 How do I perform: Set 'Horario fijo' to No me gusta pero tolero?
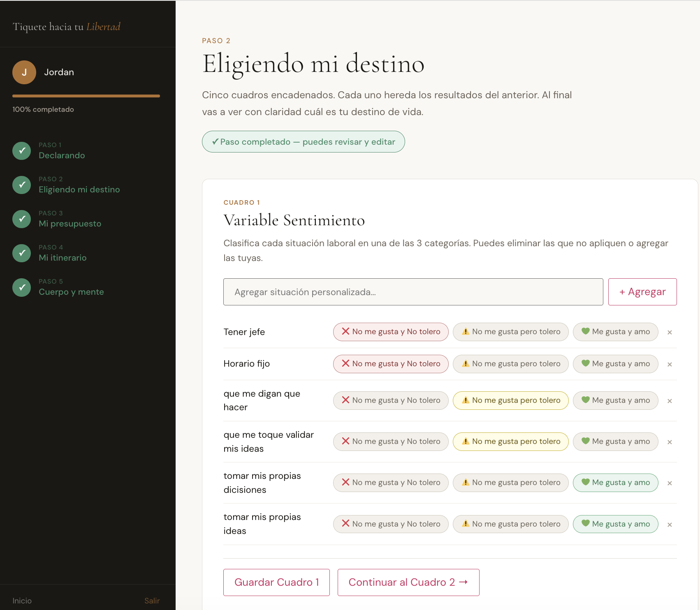click(510, 364)
